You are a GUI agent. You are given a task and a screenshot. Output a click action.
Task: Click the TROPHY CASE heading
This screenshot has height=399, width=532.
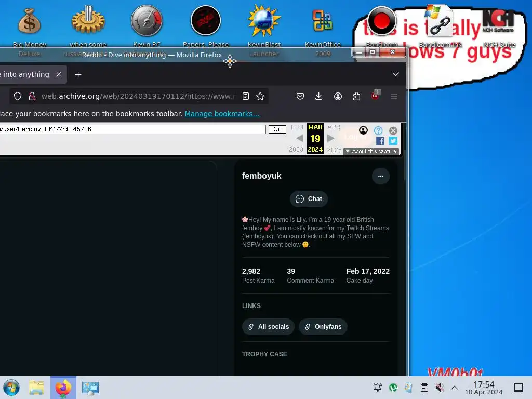pyautogui.click(x=264, y=354)
